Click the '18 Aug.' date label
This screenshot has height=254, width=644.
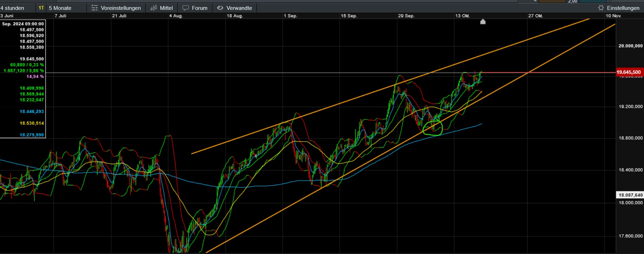tap(235, 16)
